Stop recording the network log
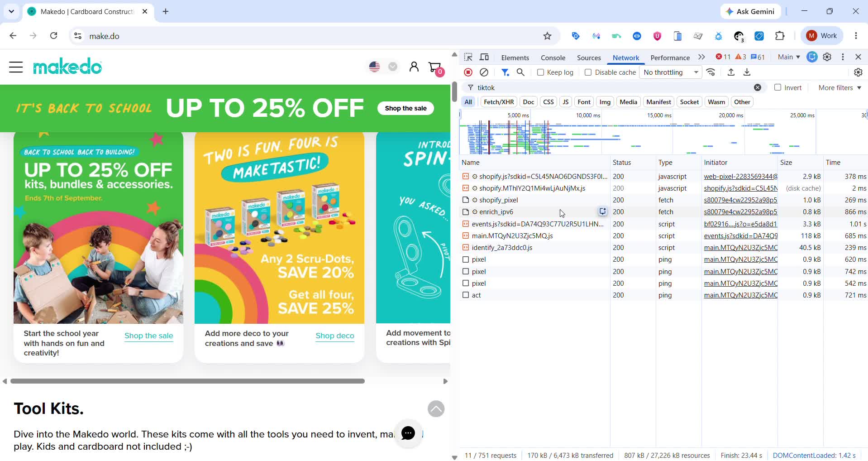 [x=468, y=72]
